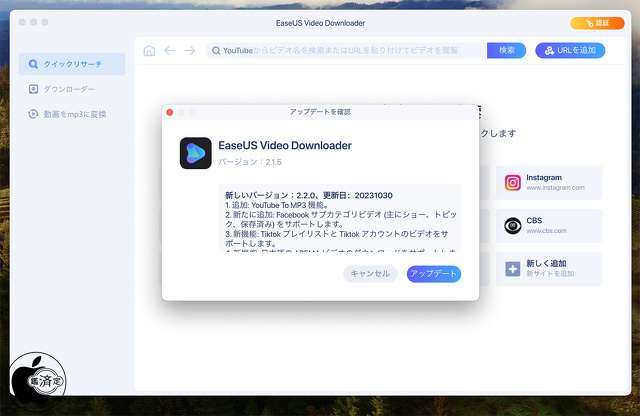Go forward with the right arrow
Viewport: 640px width, 416px height.
(190, 51)
